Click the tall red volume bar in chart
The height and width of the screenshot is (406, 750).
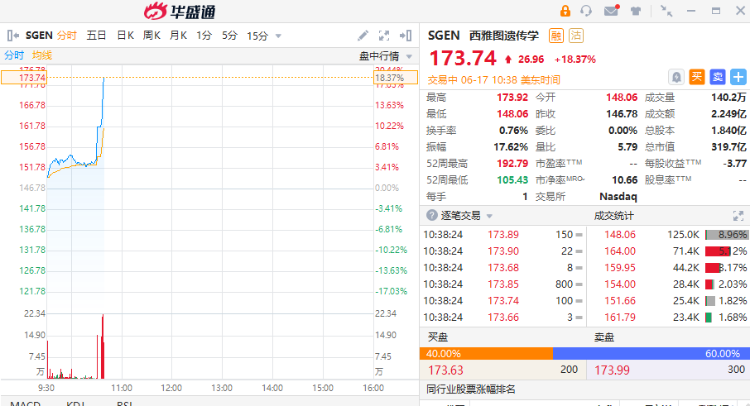(103, 347)
